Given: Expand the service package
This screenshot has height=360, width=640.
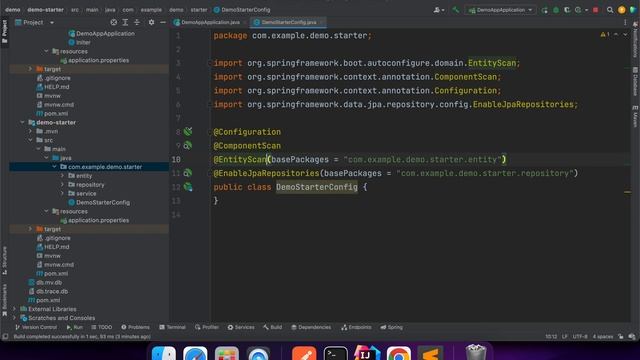Looking at the screenshot, I should 62,193.
